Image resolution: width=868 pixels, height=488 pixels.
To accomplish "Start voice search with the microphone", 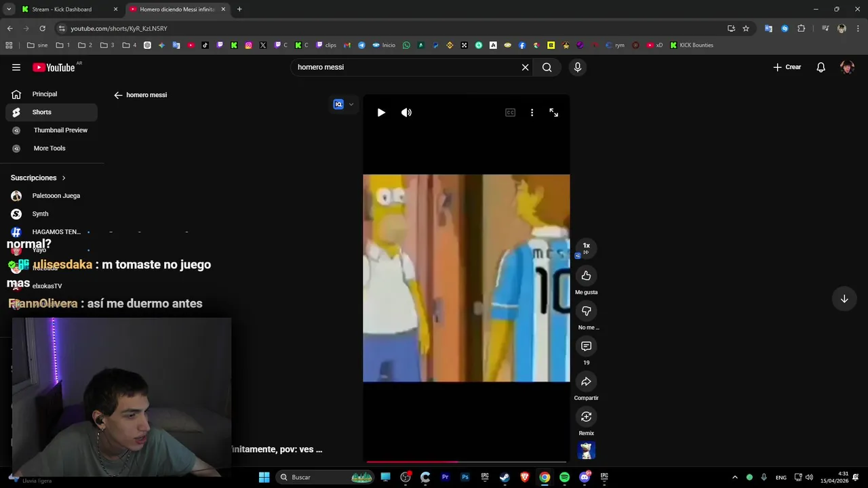I will (578, 67).
